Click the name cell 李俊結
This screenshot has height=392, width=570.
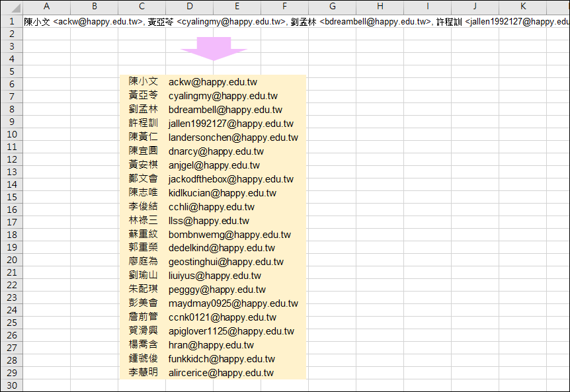[143, 206]
